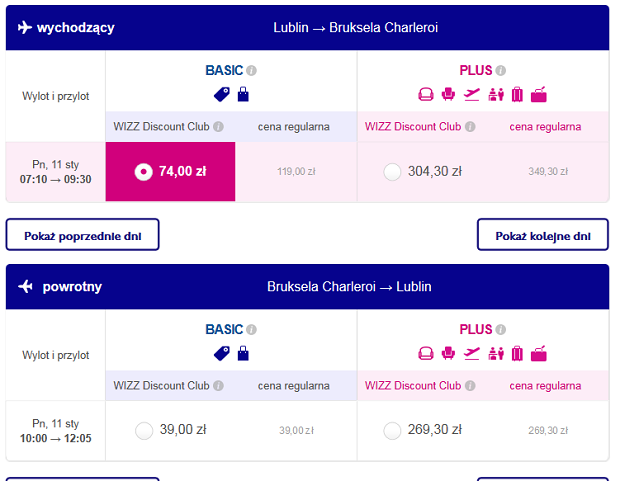This screenshot has height=481, width=620.
Task: Click the info icon beside outbound PLUS Discount Club
Action: pos(470,127)
